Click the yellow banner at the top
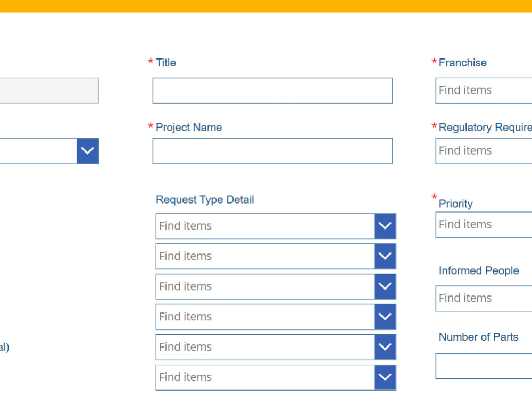 266,7
